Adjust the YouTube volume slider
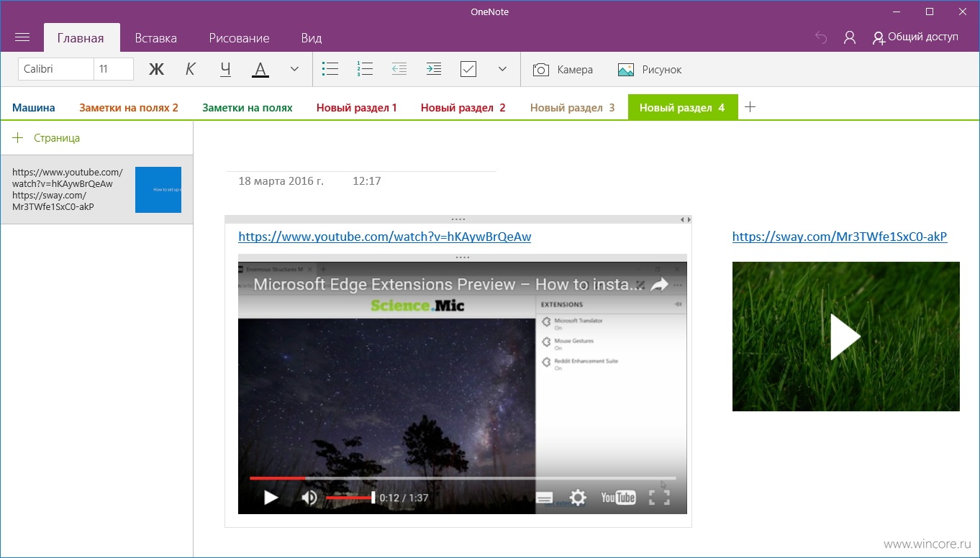The height and width of the screenshot is (558, 980). (350, 498)
